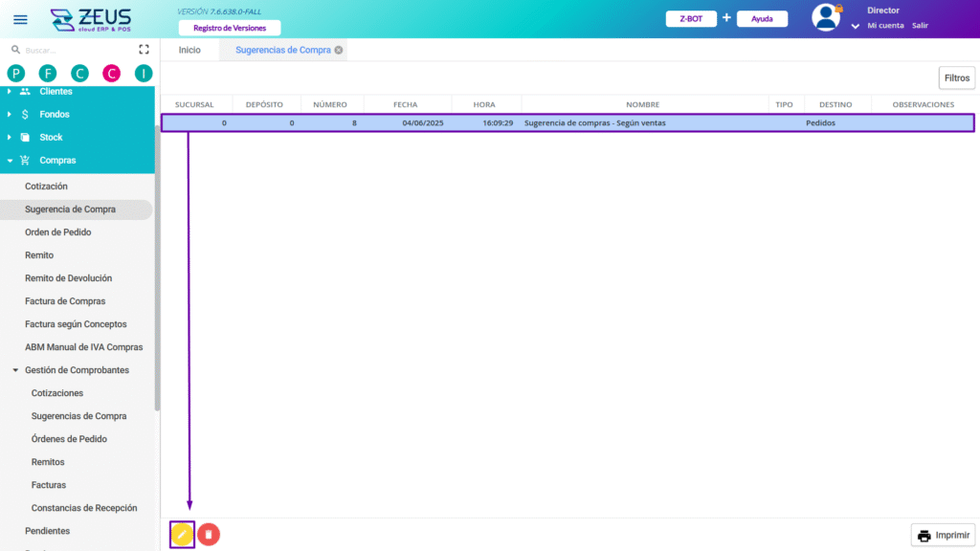
Task: Click the sidebar vertical scrollbar
Action: 157,269
